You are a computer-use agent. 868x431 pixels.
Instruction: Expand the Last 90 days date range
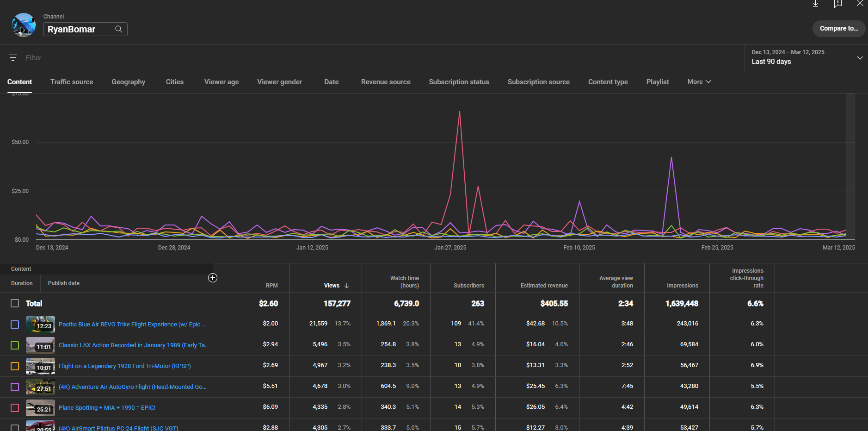806,57
